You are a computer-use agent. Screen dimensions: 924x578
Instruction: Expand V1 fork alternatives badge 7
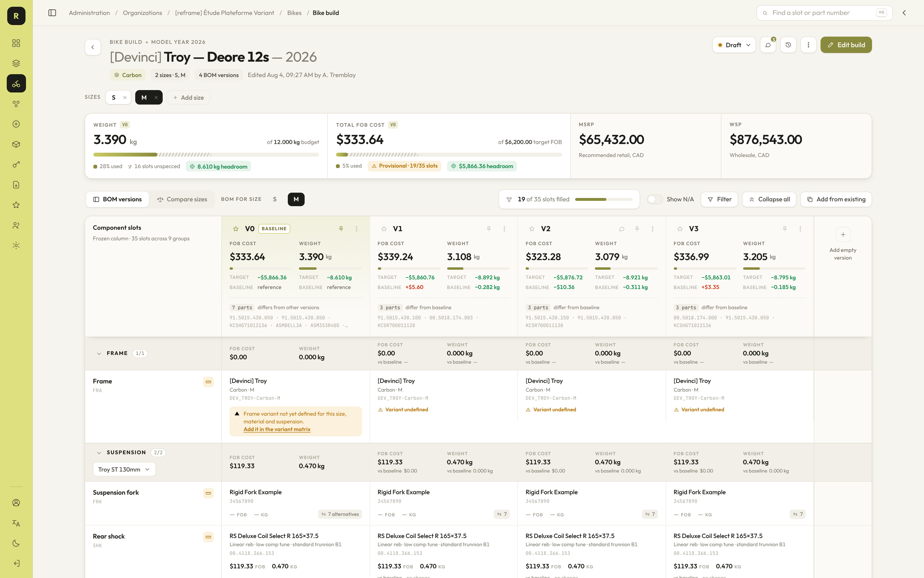(501, 514)
